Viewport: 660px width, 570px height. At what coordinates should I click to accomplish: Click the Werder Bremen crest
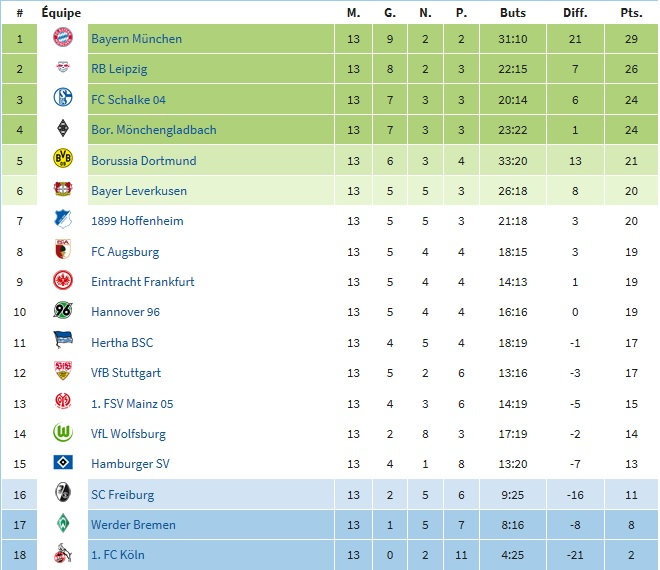pos(63,524)
